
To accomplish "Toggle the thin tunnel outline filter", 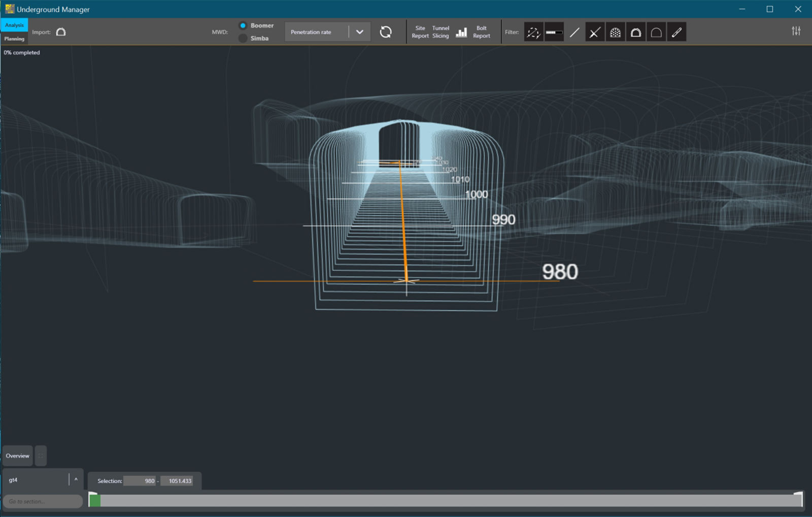I will [656, 32].
